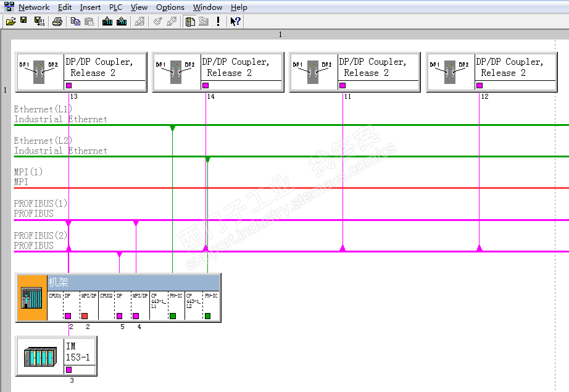Click the Download to PLC toolbar icon

[x=107, y=22]
